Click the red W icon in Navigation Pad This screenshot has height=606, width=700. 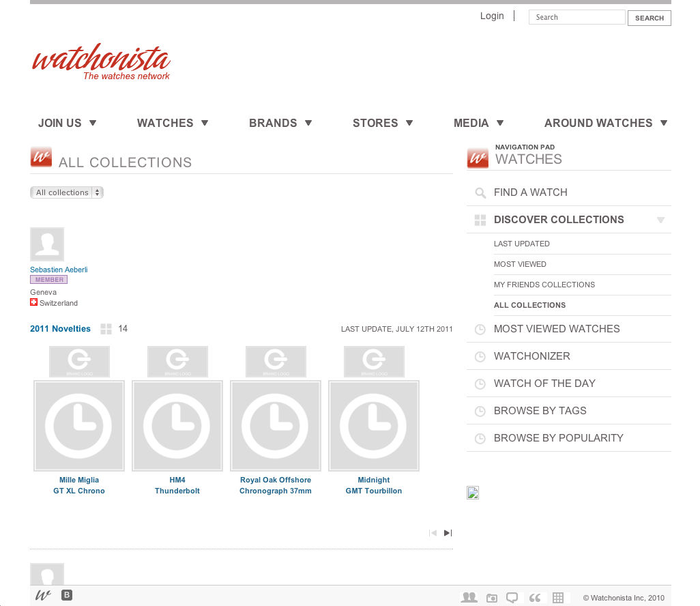pyautogui.click(x=478, y=157)
